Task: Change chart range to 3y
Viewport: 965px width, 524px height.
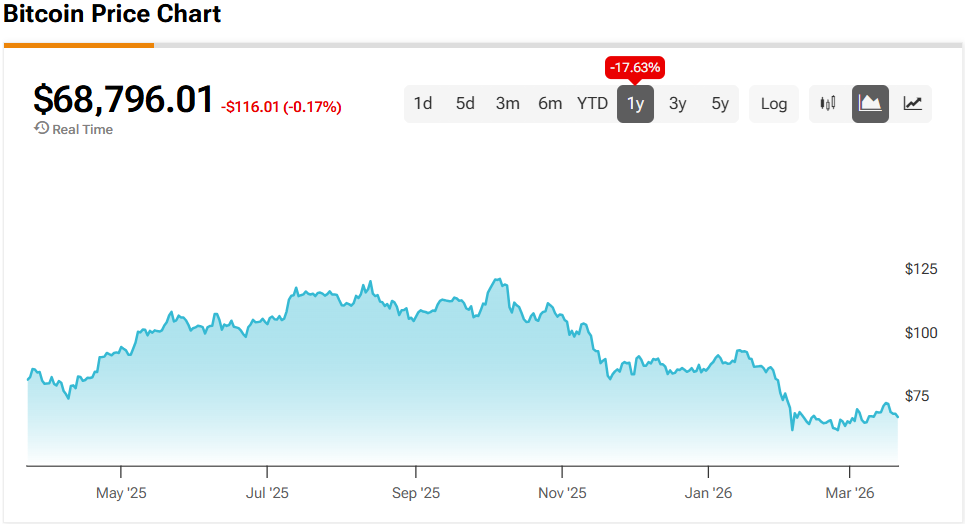Action: coord(677,104)
